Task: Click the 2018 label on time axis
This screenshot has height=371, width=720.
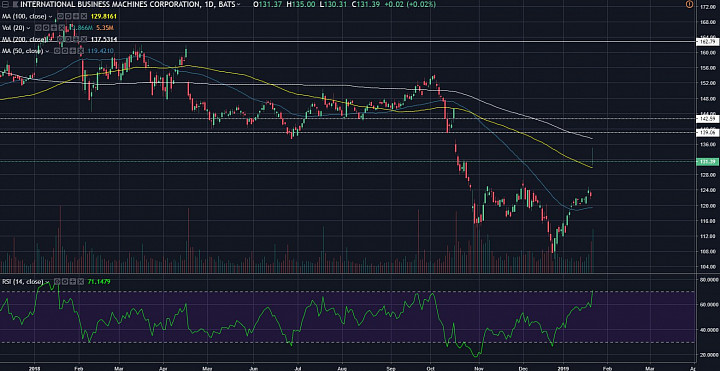Action: 34,368
